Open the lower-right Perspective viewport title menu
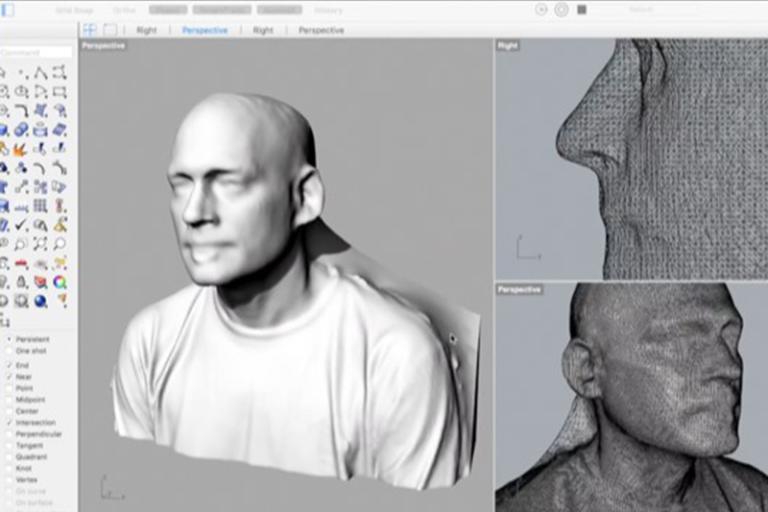This screenshot has width=768, height=512. pos(519,290)
